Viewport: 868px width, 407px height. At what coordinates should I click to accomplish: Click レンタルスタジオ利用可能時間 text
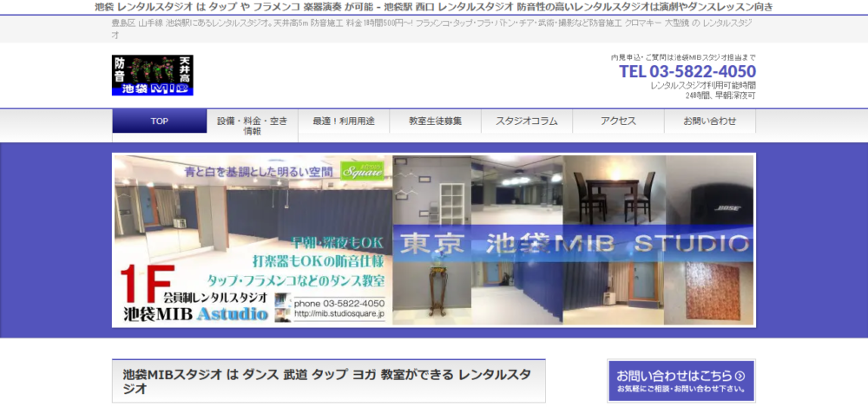pyautogui.click(x=703, y=86)
